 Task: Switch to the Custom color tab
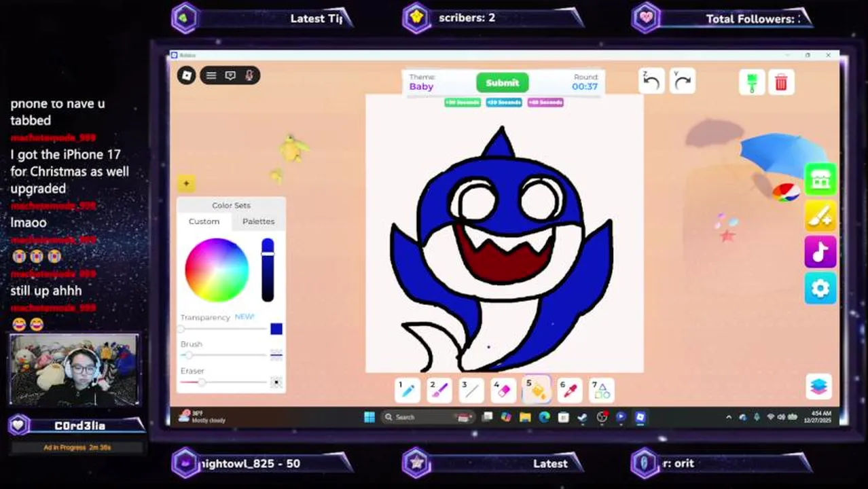[x=204, y=221]
